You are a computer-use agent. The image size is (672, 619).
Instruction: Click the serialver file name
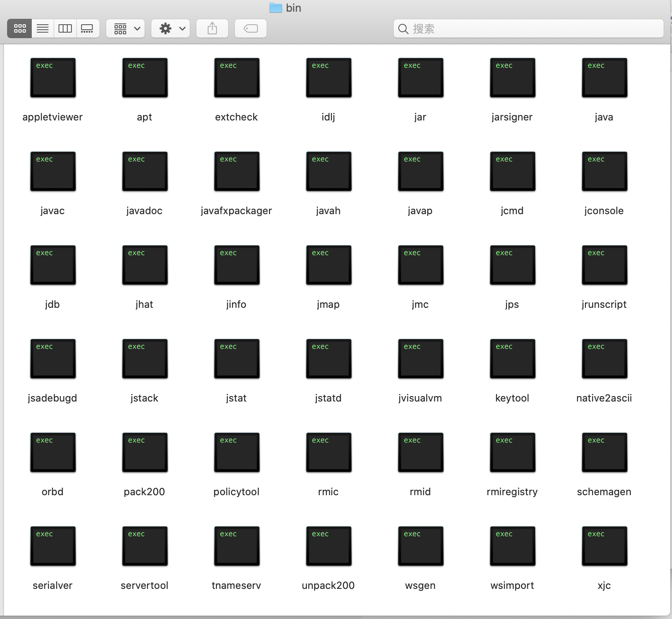click(53, 586)
